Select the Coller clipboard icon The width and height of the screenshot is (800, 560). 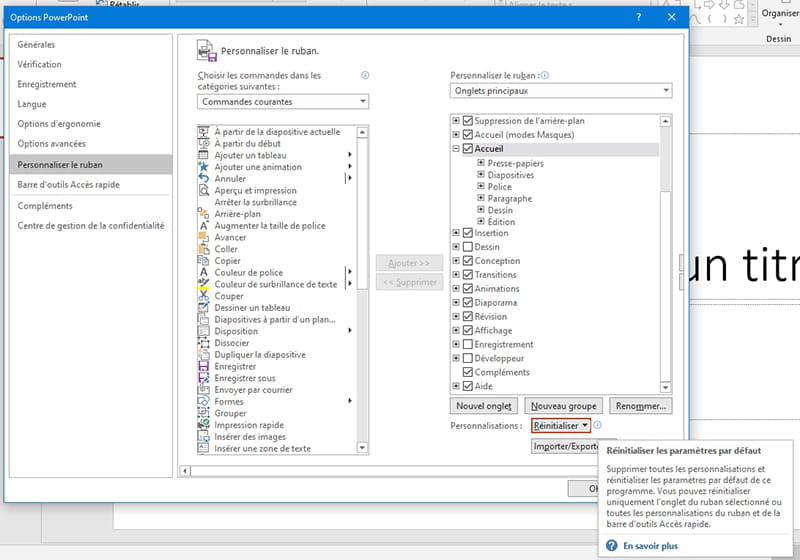pyautogui.click(x=203, y=249)
